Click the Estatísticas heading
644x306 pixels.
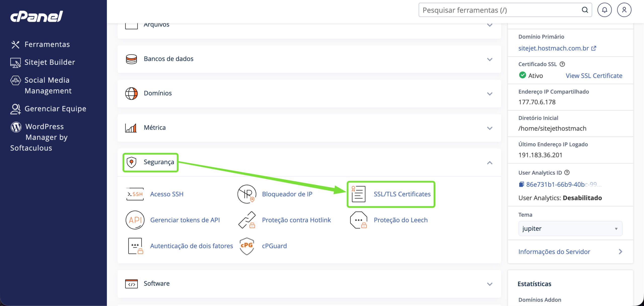click(x=534, y=284)
